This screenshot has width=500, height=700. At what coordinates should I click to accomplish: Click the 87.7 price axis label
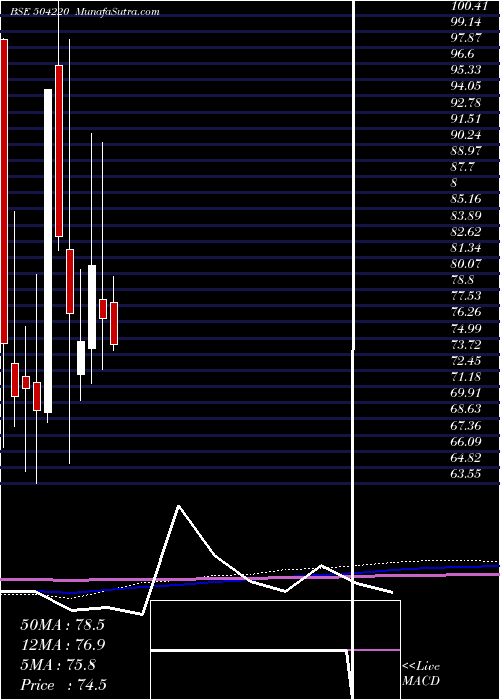coord(463,167)
